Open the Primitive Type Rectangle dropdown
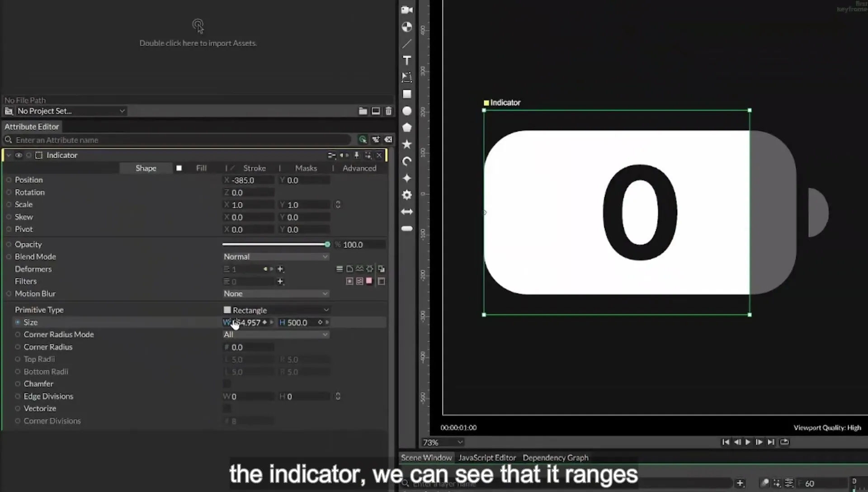This screenshot has height=492, width=868. point(276,310)
